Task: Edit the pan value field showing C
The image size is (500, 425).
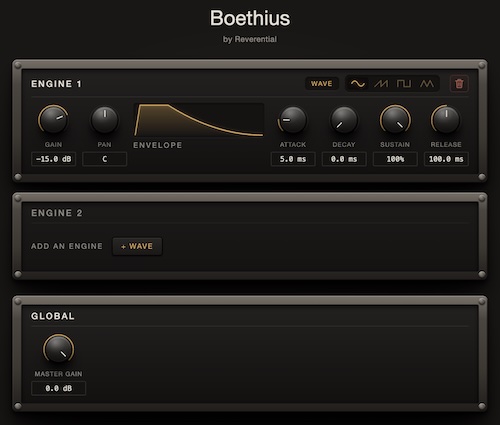Action: [104, 159]
